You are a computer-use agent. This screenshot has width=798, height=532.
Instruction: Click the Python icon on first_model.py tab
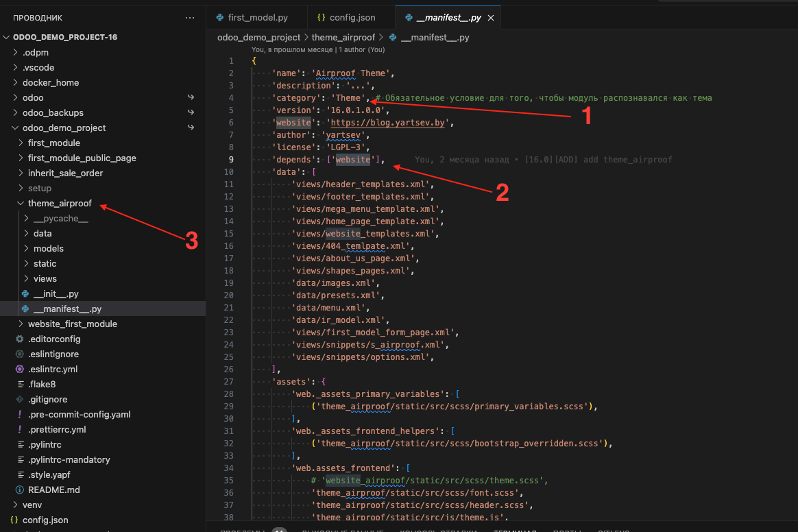point(220,17)
